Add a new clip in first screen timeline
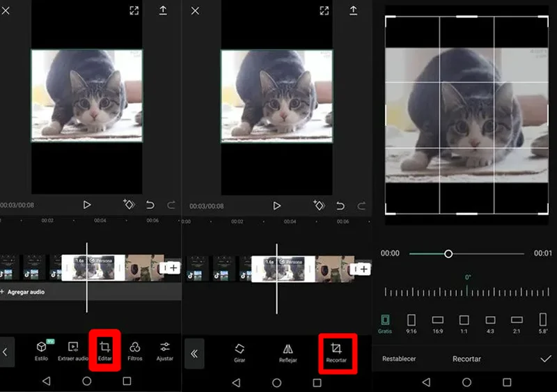This screenshot has width=557, height=392. [173, 267]
